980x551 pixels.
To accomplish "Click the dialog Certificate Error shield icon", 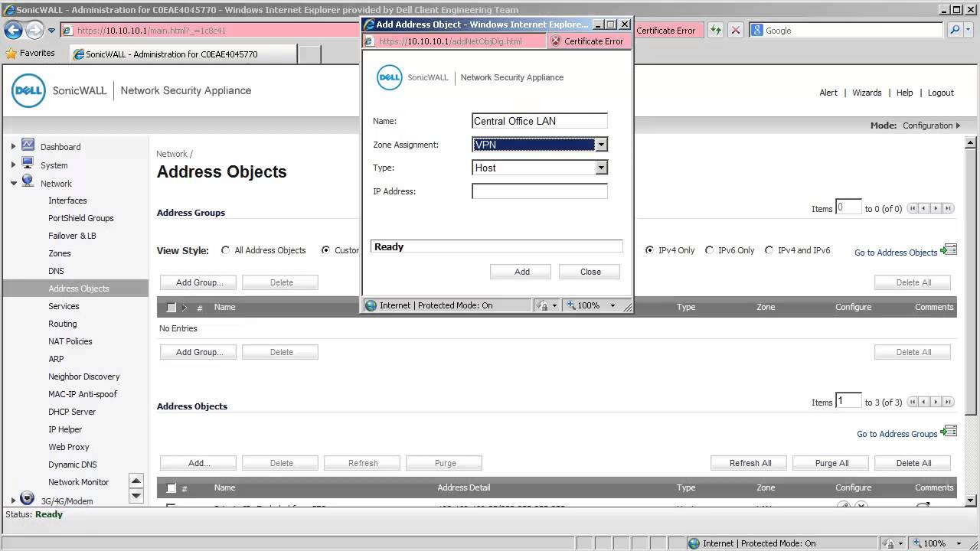I will click(x=557, y=41).
